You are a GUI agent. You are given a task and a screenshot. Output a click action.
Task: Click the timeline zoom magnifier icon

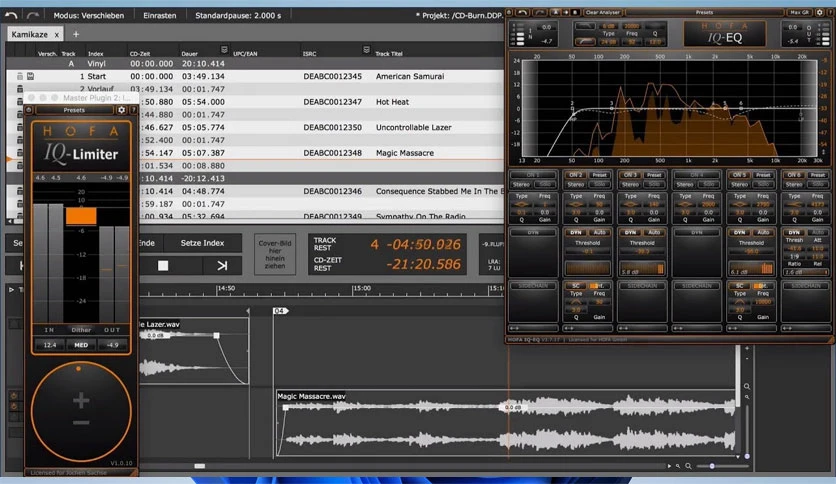688,466
